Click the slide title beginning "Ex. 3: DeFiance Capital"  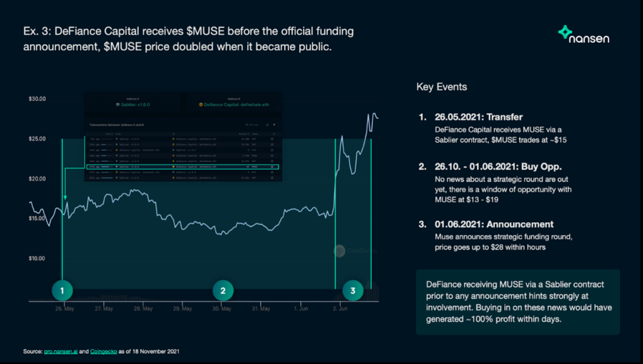point(188,39)
